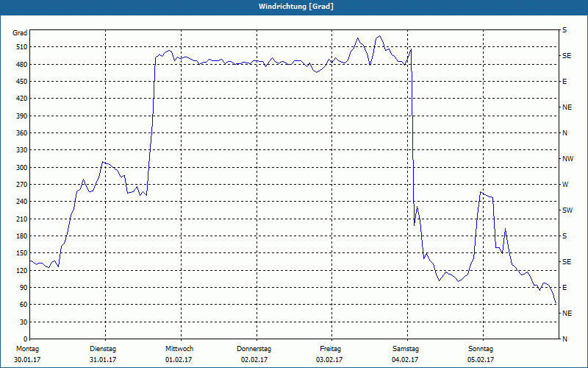Click the E compass label level with 90

[564, 288]
